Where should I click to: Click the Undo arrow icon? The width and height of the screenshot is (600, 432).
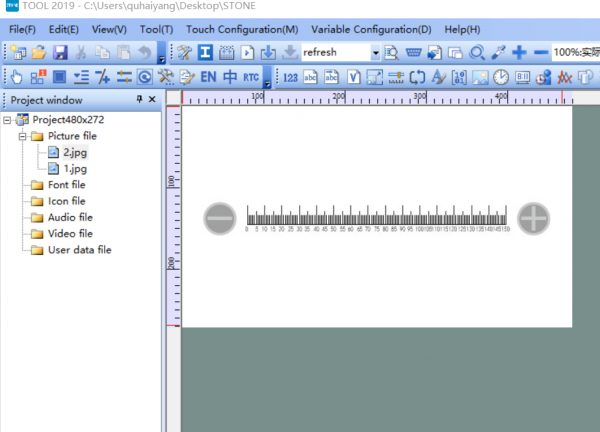(145, 52)
